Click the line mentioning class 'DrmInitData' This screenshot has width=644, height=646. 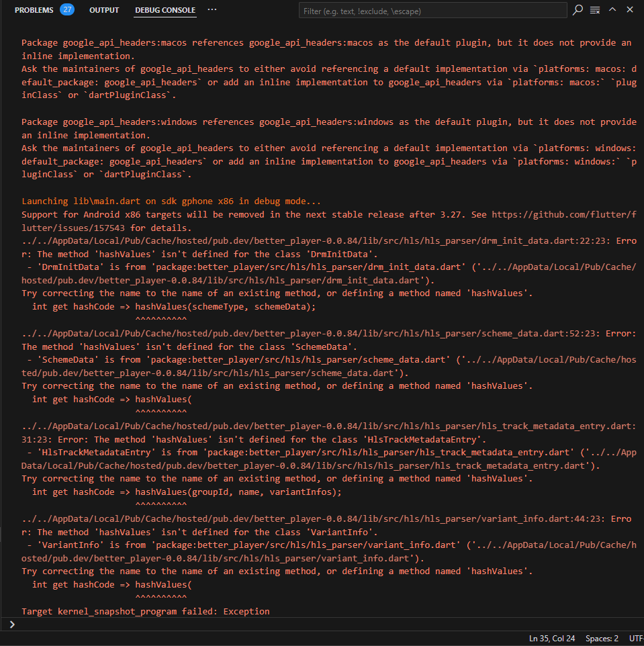200,255
